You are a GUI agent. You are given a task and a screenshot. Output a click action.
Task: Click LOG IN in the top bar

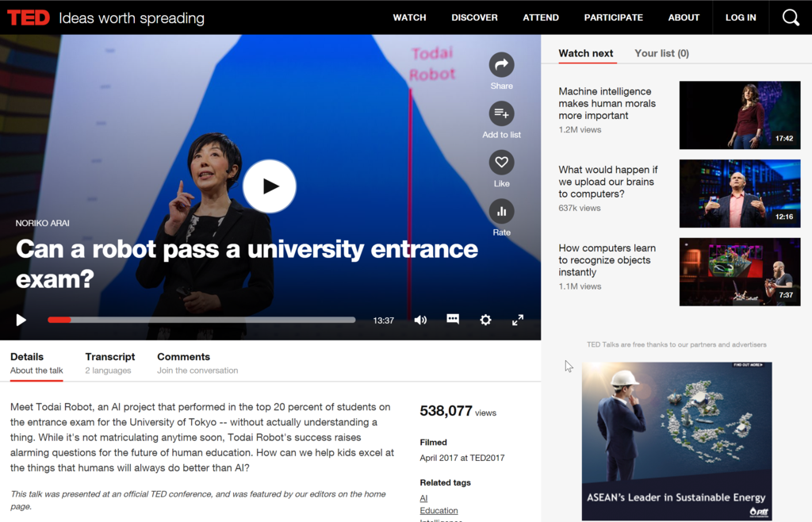pos(741,17)
